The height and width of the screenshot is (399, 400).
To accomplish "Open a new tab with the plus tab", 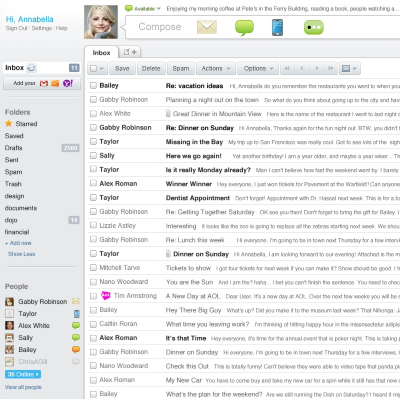I will 130,52.
